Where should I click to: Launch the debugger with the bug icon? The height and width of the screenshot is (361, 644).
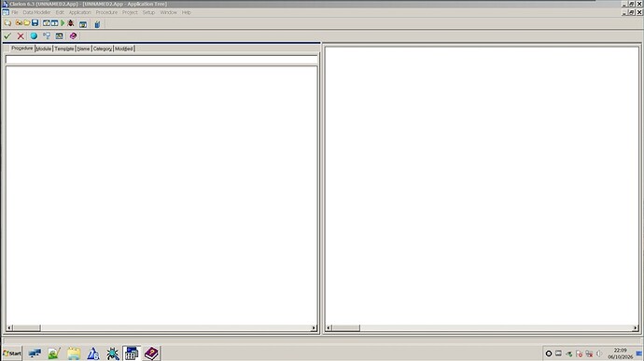coord(71,23)
